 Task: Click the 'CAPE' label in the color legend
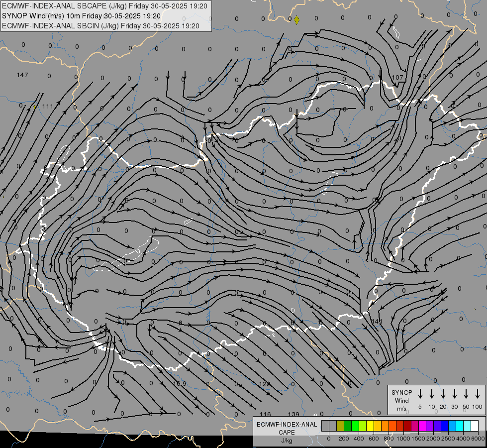pyautogui.click(x=287, y=433)
